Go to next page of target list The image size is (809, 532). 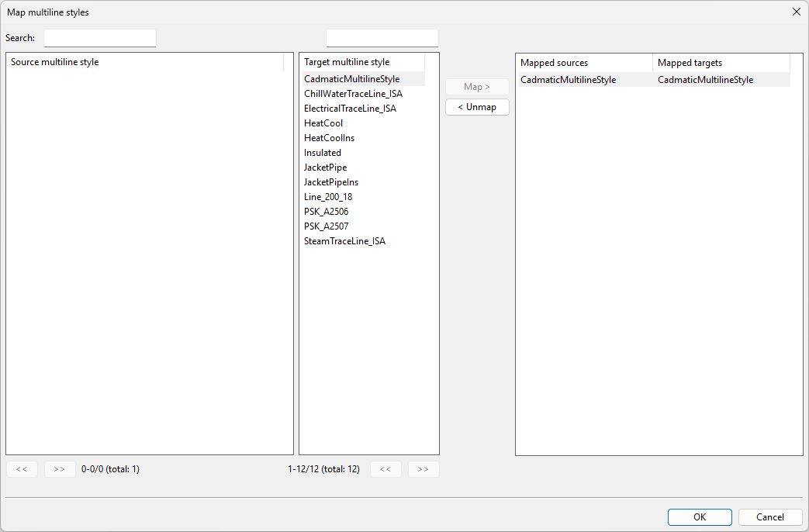424,469
